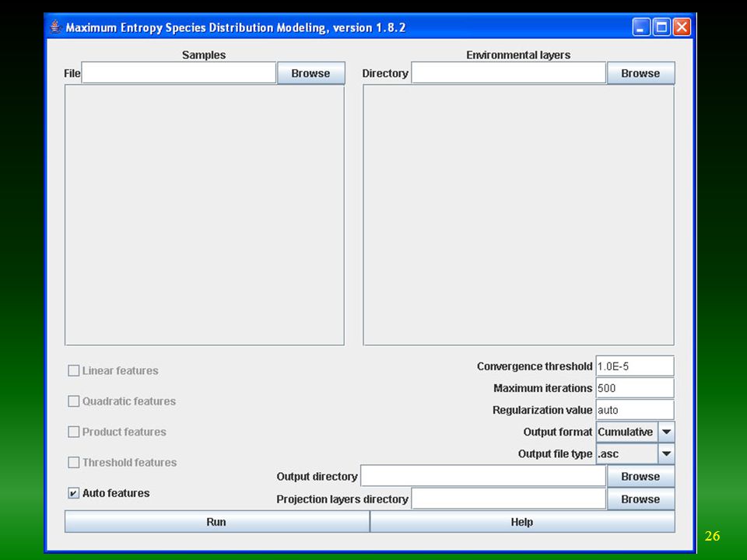The image size is (747, 560).
Task: Browse for the Samples file
Action: tap(310, 73)
